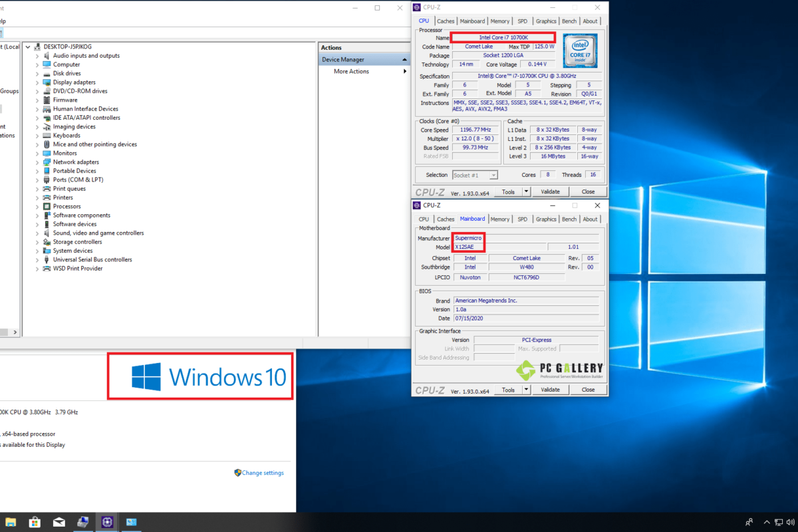This screenshot has height=532, width=798.
Task: Click the Firmware chip icon
Action: pos(47,100)
